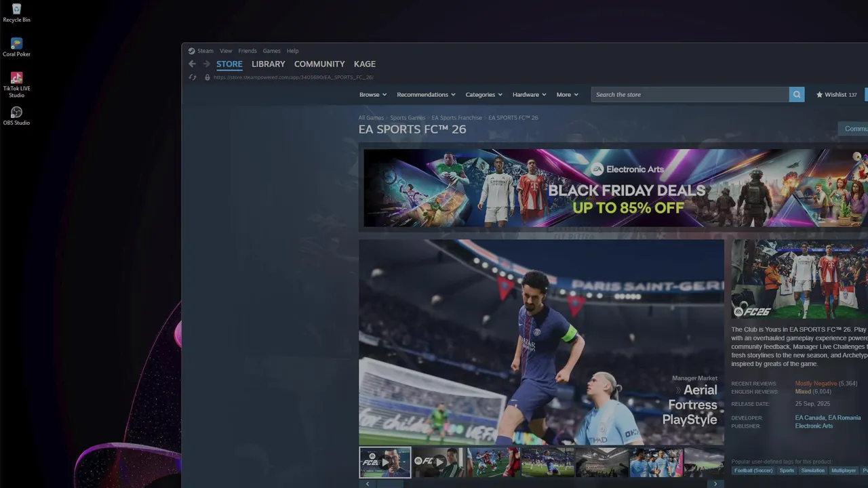
Task: Click the EA Sports Franchise breadcrumb
Action: pyautogui.click(x=457, y=118)
